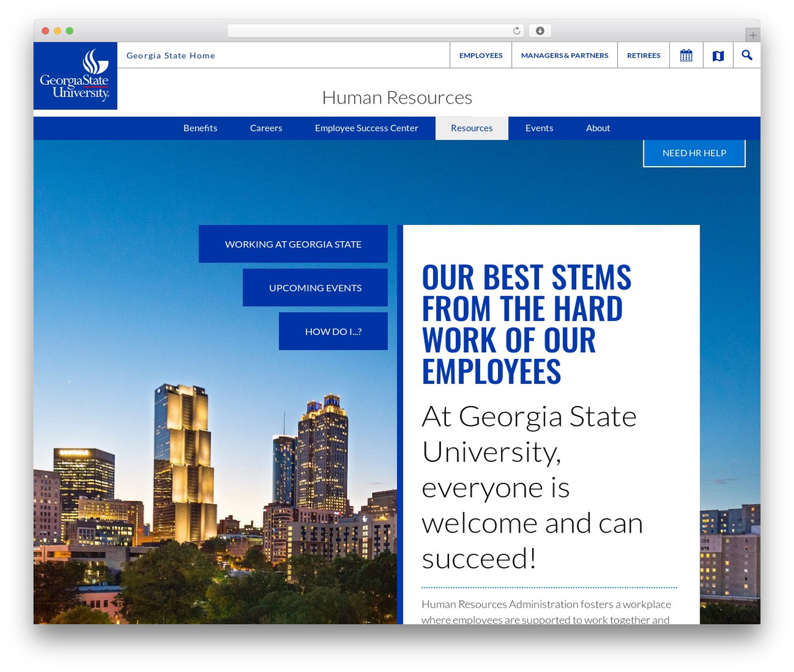This screenshot has width=794, height=672.
Task: Click 'At Georgia State University, everyone' subheading
Action: (x=532, y=487)
